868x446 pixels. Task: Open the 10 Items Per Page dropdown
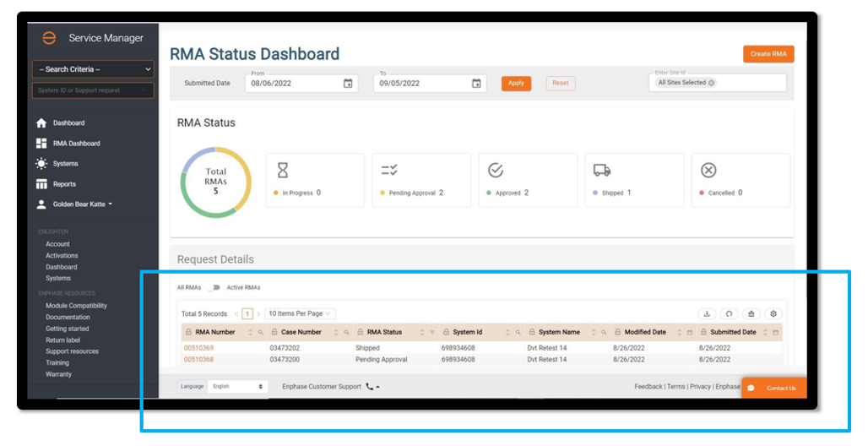pos(300,313)
